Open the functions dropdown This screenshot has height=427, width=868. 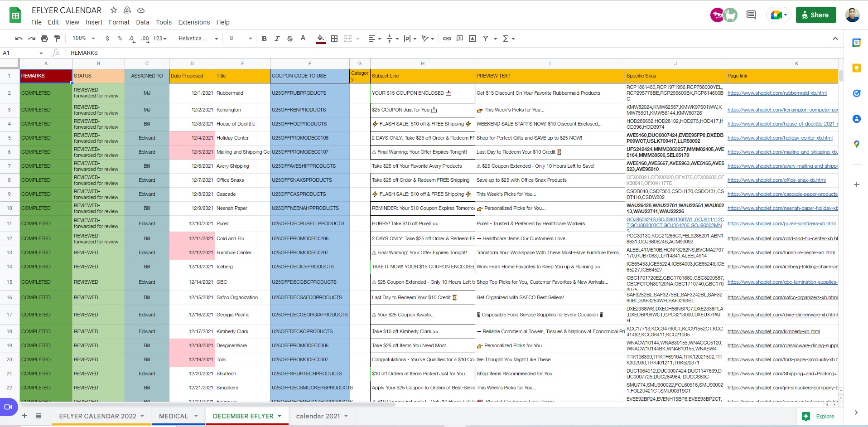(x=509, y=39)
